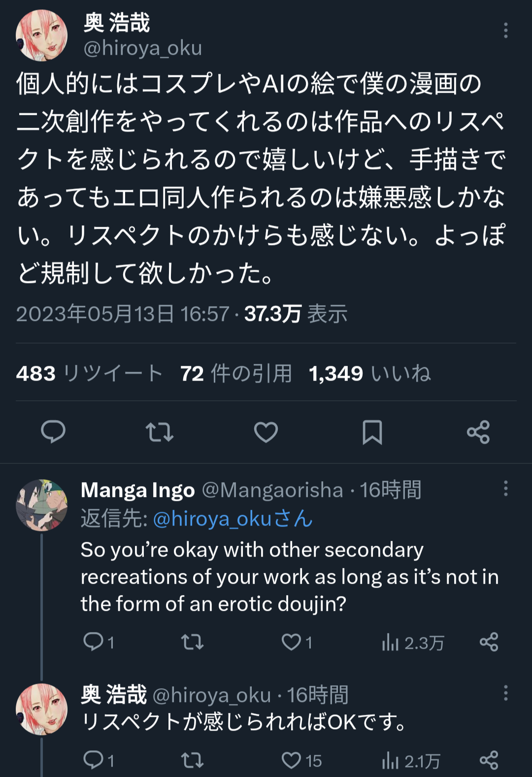Like the main tweet with heart icon
The image size is (532, 777).
pyautogui.click(x=266, y=432)
